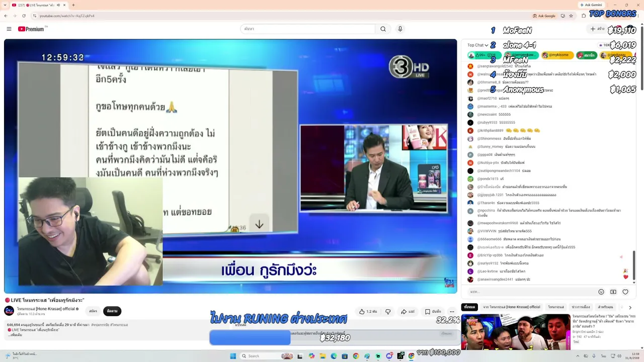
Task: Open the emoji picker in chat
Action: [601, 292]
